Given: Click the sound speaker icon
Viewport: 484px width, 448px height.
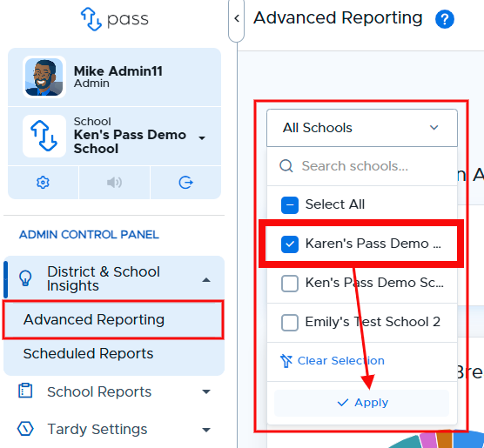Looking at the screenshot, I should pyautogui.click(x=114, y=183).
